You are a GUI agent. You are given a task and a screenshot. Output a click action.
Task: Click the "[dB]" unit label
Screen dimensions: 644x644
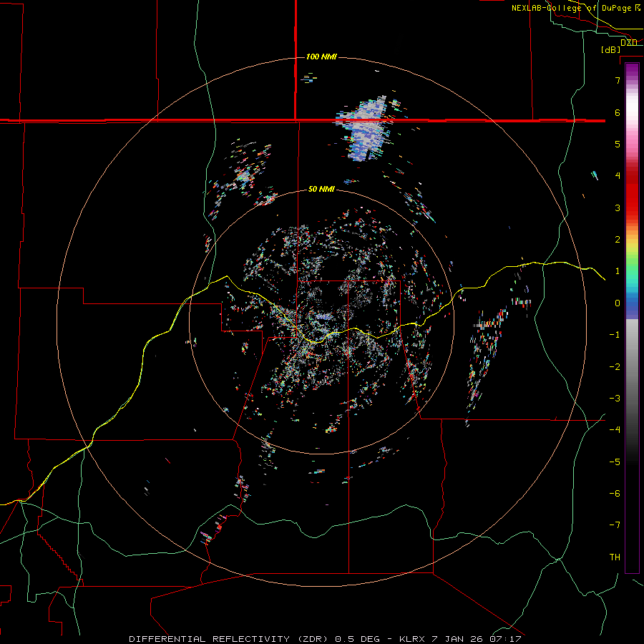tap(611, 49)
